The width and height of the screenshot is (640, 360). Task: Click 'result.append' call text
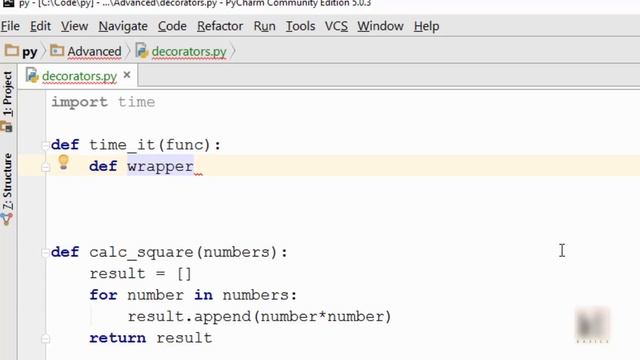[189, 317]
